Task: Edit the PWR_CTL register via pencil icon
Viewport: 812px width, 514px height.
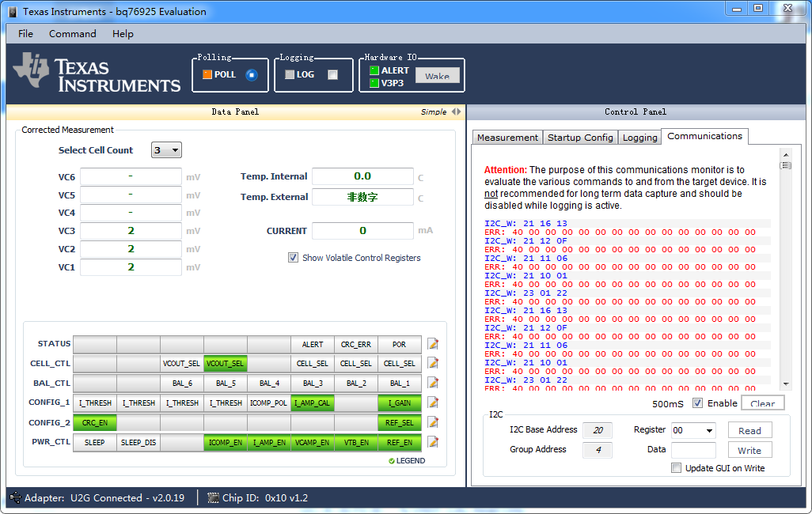Action: pyautogui.click(x=433, y=442)
